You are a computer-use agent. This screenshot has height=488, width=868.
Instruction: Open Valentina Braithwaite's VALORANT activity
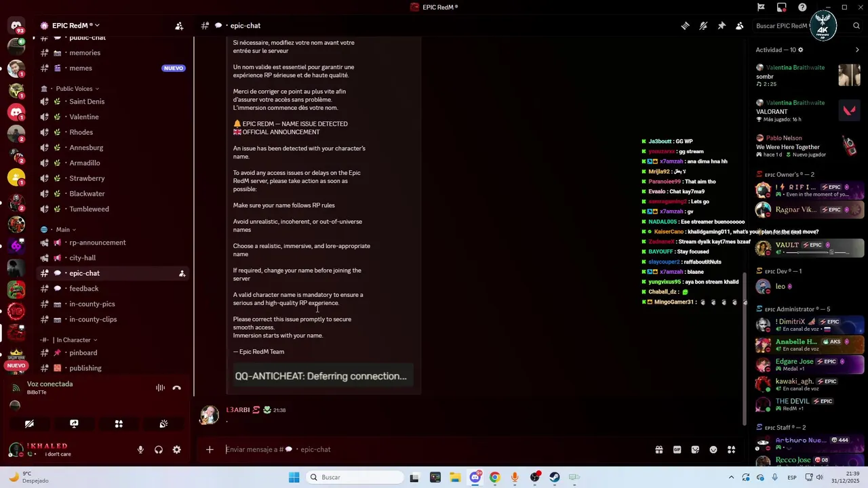[x=810, y=111]
